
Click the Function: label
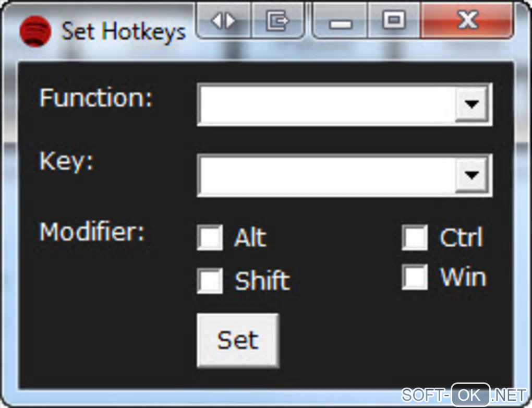click(x=96, y=98)
